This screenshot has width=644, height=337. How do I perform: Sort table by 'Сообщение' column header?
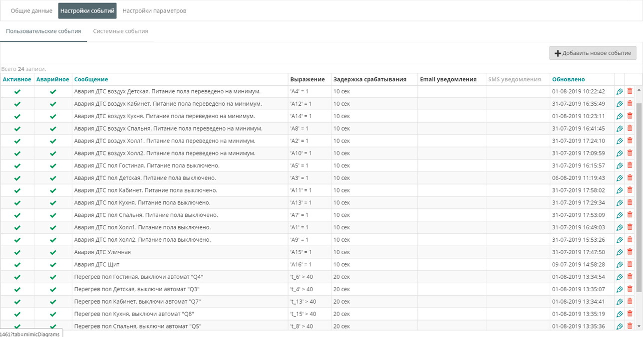pyautogui.click(x=91, y=79)
